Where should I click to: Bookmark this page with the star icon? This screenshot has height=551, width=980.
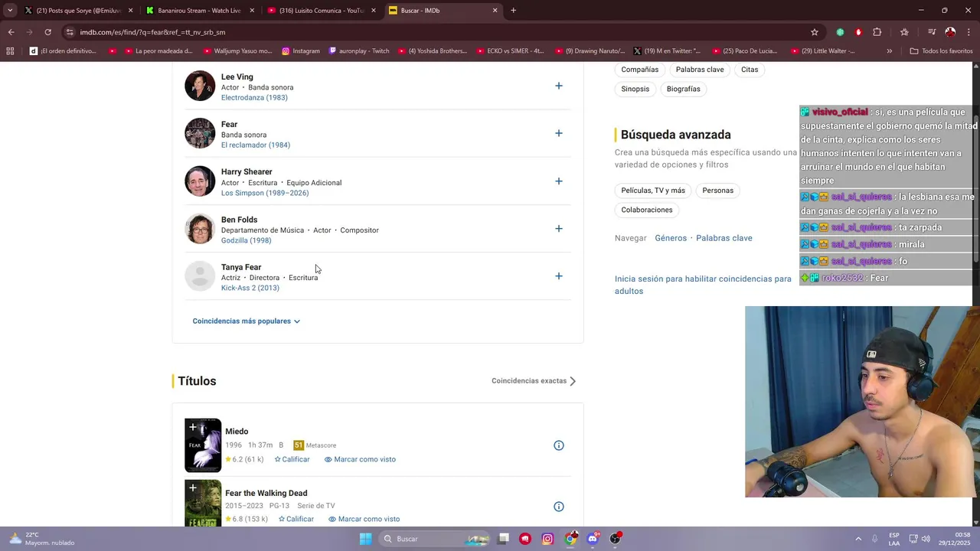pos(815,32)
